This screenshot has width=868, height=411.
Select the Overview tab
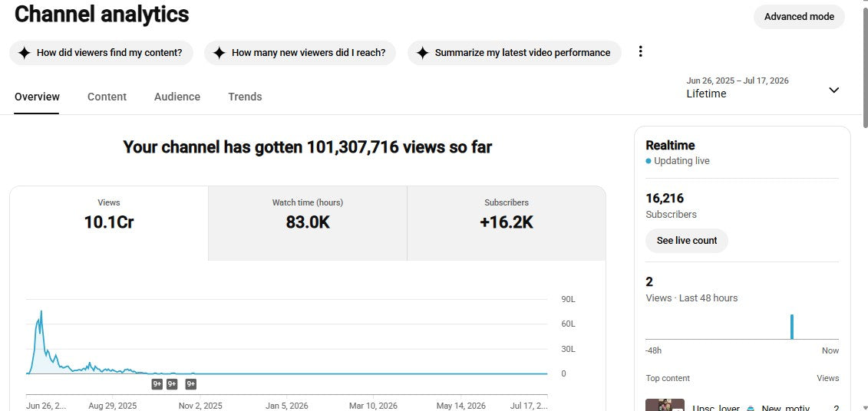(x=37, y=97)
